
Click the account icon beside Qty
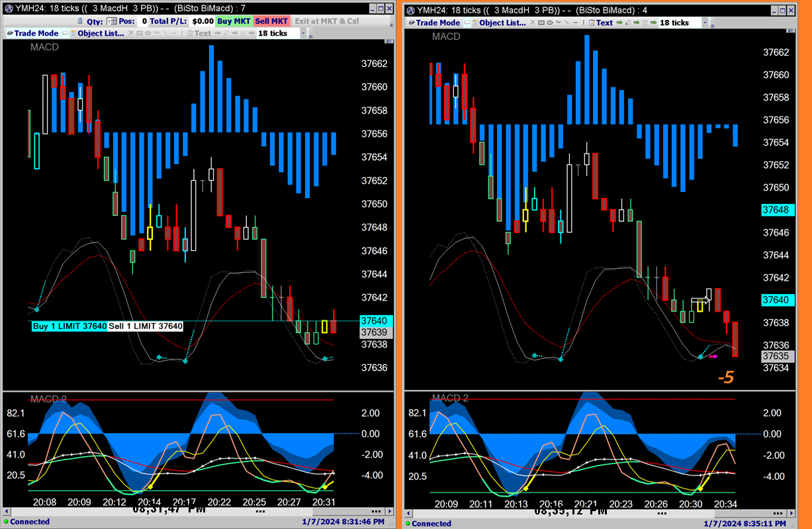click(80, 21)
